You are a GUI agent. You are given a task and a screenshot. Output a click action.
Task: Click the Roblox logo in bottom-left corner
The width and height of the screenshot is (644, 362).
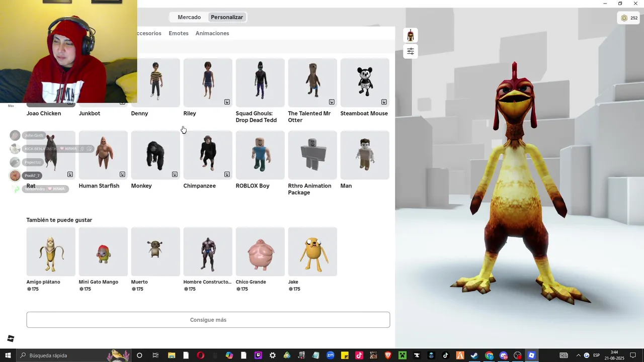(11, 339)
